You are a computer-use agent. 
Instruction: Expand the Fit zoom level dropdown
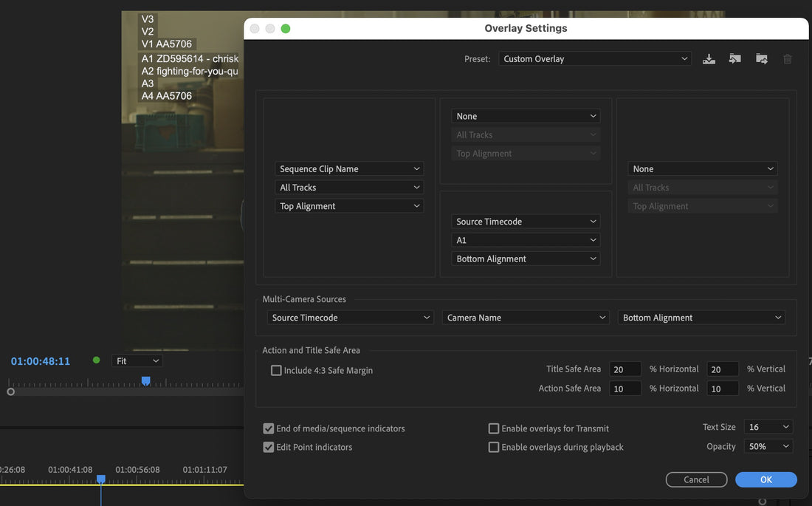coord(137,360)
